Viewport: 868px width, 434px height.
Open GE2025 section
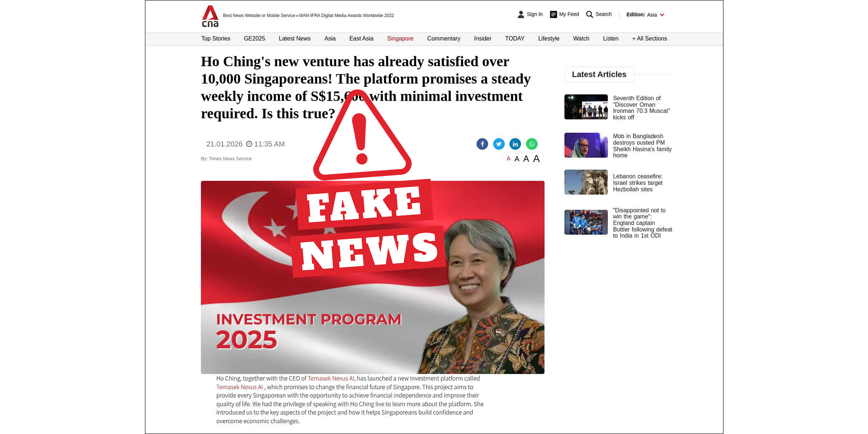pos(254,39)
